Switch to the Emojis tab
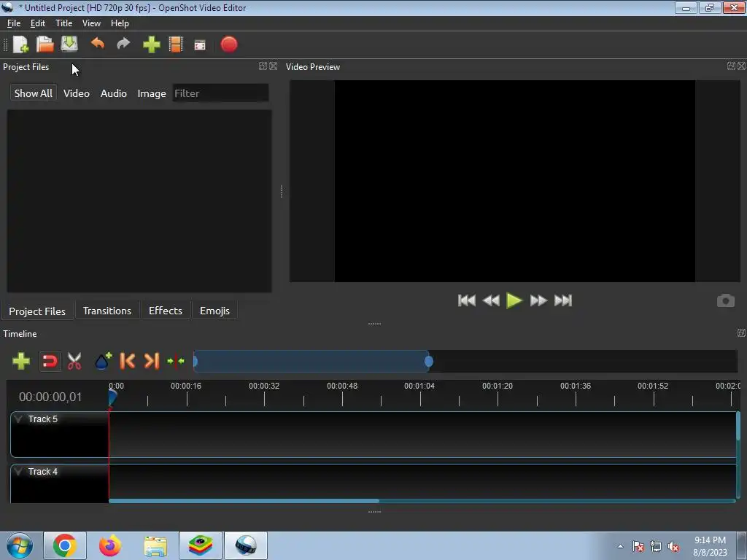This screenshot has height=560, width=747. tap(214, 311)
